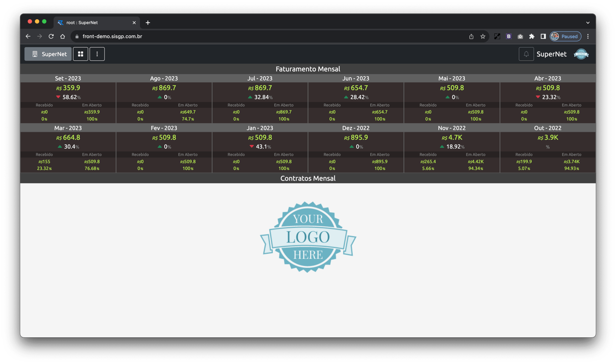Navigate back with the back arrow
This screenshot has height=364, width=616.
(28, 36)
